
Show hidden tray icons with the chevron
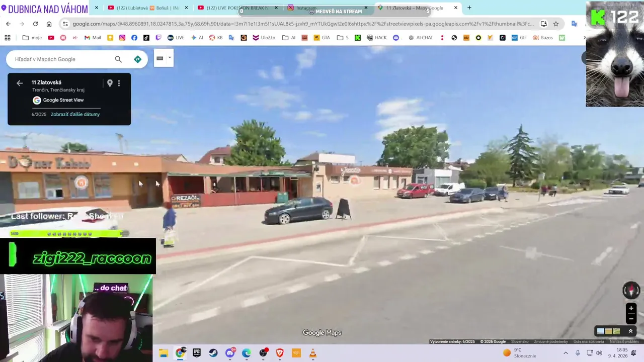(x=566, y=353)
